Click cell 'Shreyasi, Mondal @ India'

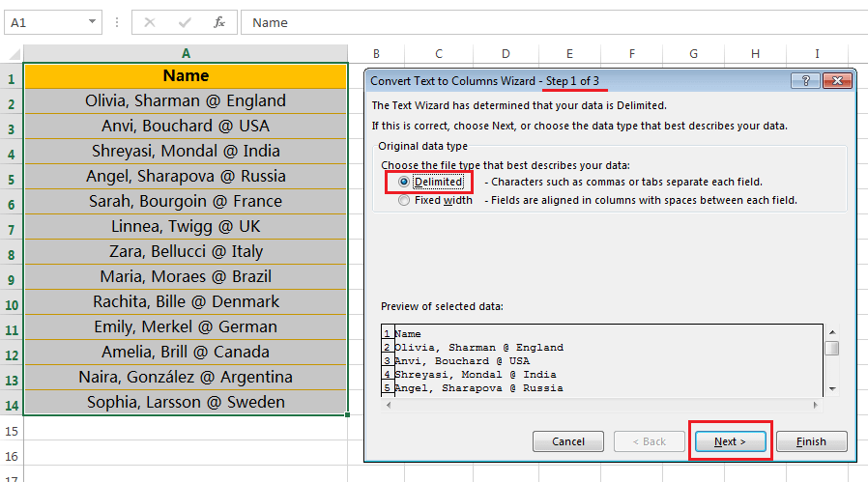coord(186,151)
